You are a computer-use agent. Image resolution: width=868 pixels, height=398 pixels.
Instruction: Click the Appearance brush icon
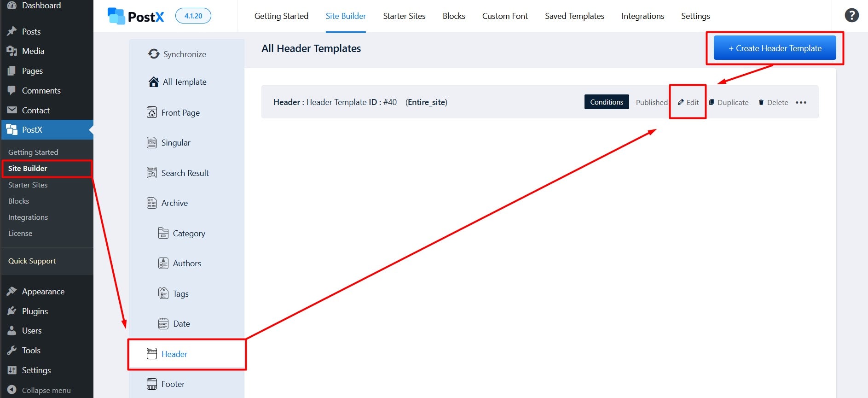pyautogui.click(x=12, y=291)
